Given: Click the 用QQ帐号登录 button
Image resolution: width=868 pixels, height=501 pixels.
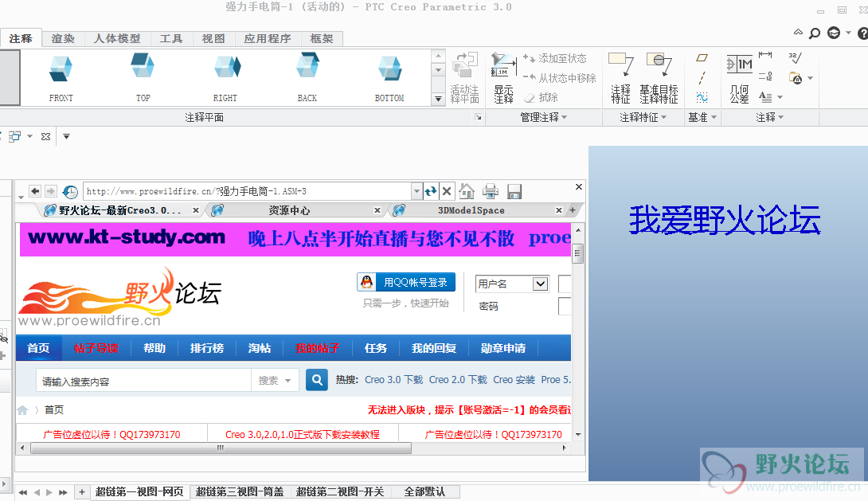Looking at the screenshot, I should tap(406, 282).
